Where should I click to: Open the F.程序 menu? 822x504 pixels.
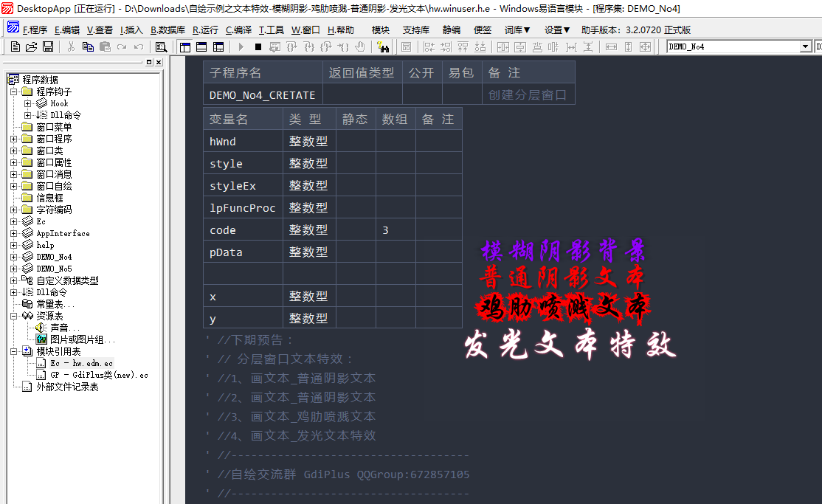pos(35,30)
